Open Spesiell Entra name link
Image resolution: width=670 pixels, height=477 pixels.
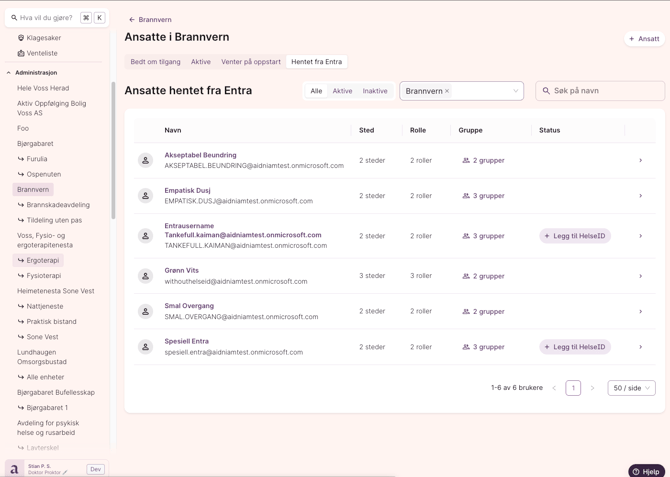187,341
